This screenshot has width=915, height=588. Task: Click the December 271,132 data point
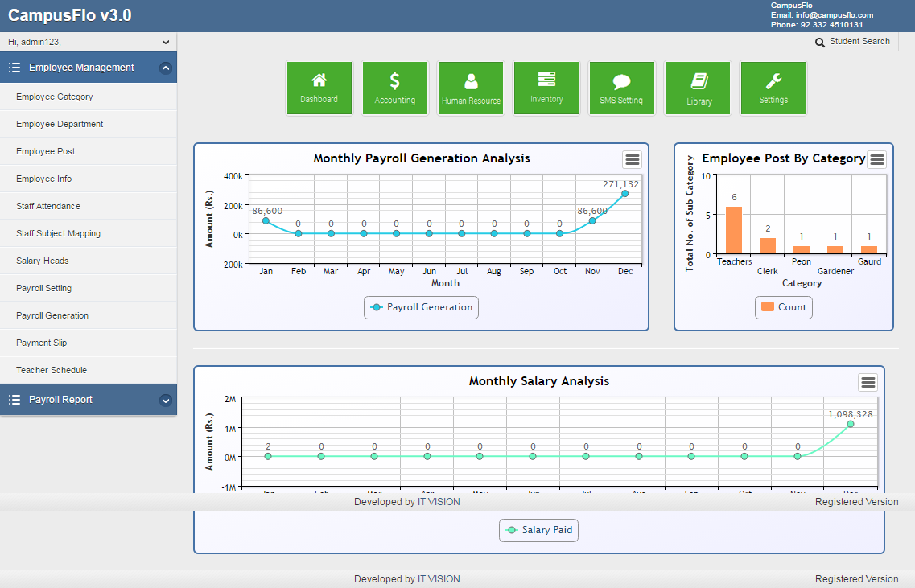624,194
